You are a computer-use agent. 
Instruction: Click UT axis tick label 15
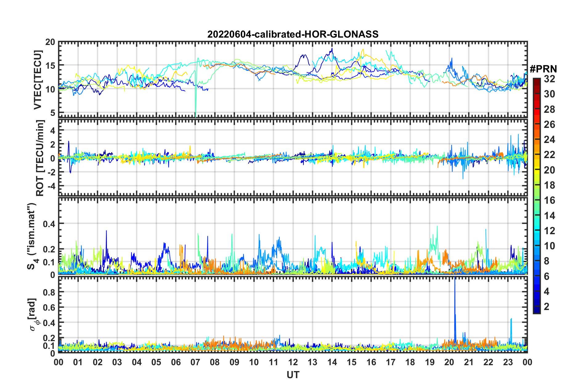click(x=352, y=362)
